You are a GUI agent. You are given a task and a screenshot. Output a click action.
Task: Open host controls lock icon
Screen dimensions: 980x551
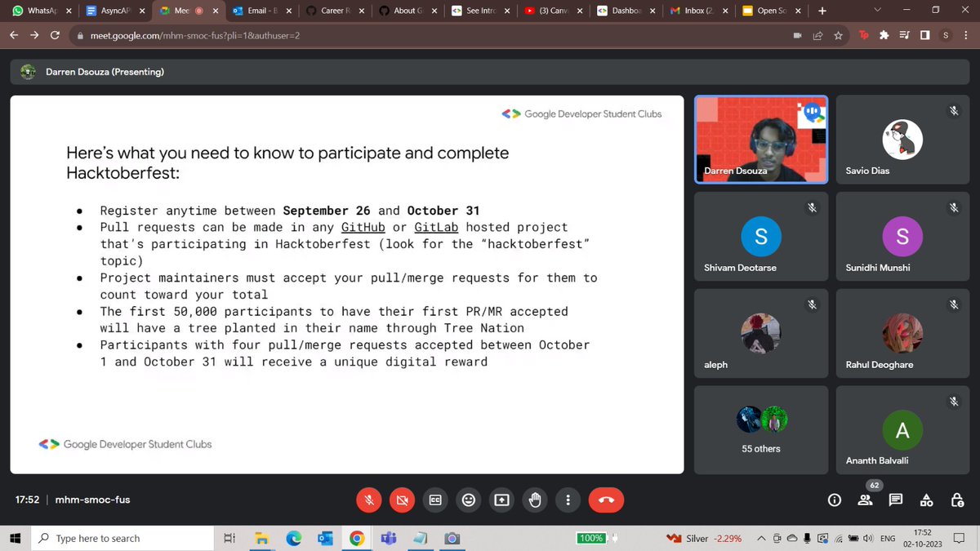(x=957, y=500)
